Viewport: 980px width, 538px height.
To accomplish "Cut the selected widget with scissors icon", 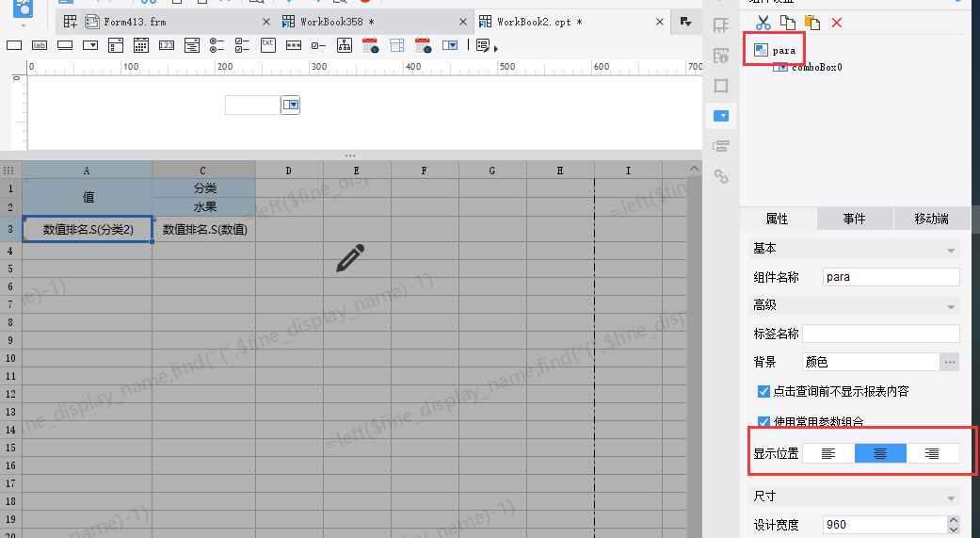I will point(763,24).
